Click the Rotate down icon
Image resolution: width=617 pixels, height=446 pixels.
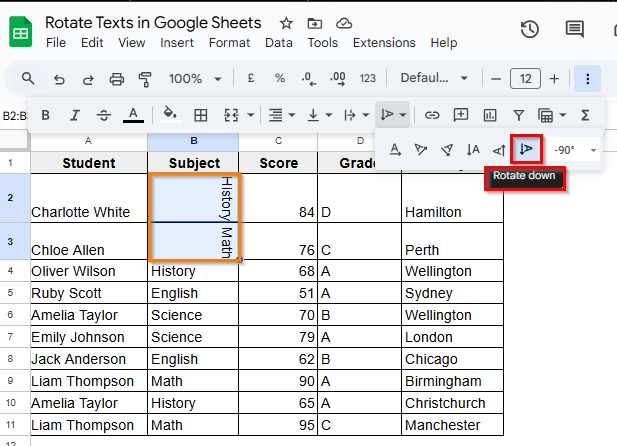pyautogui.click(x=527, y=150)
